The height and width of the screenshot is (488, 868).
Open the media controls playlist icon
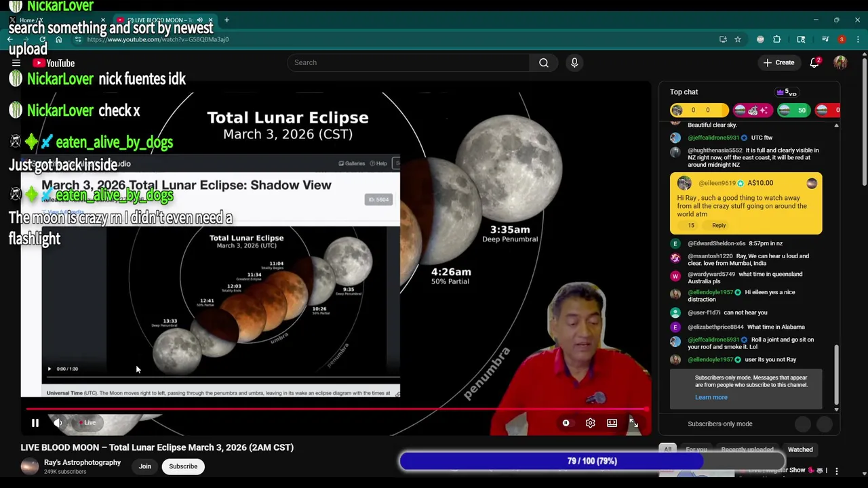[825, 39]
